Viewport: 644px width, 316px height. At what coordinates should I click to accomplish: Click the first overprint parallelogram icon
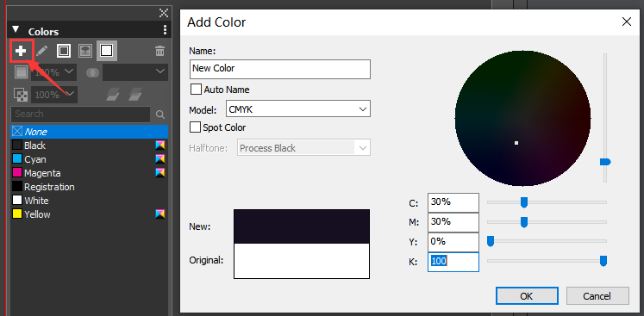click(x=113, y=96)
